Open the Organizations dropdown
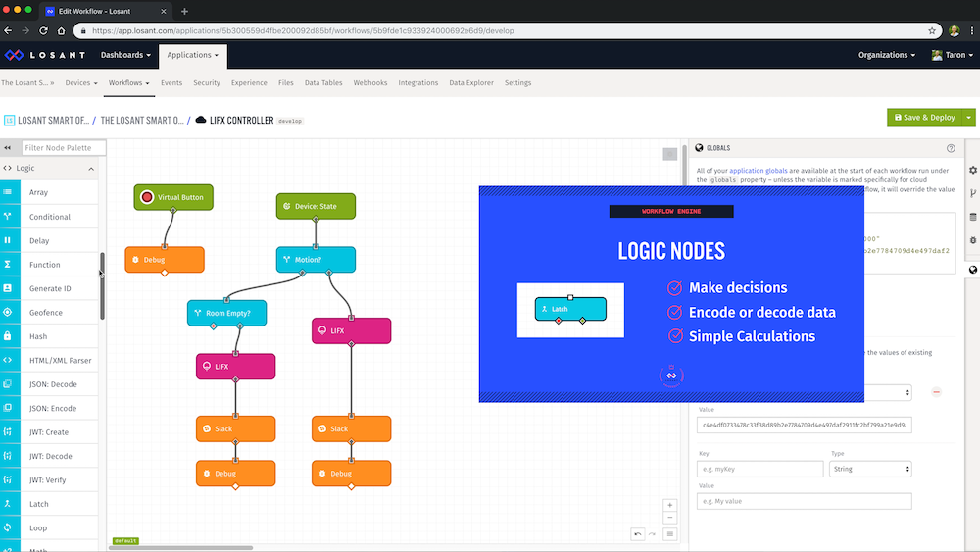 886,55
